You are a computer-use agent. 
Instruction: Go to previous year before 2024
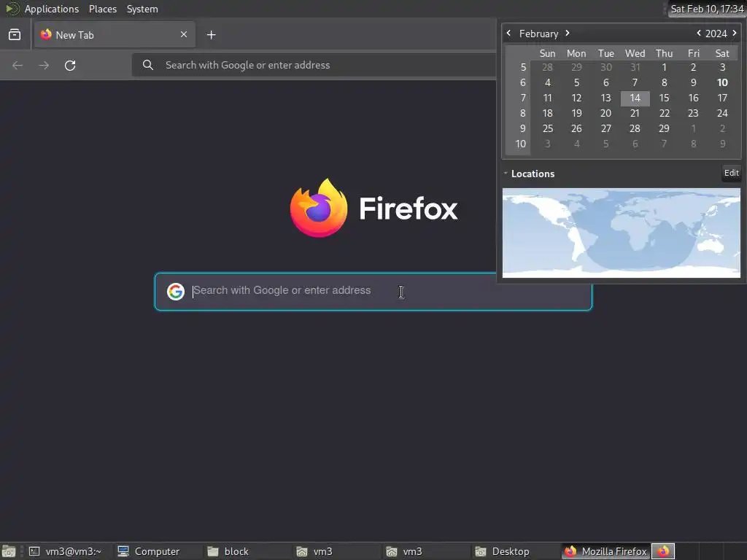point(699,33)
